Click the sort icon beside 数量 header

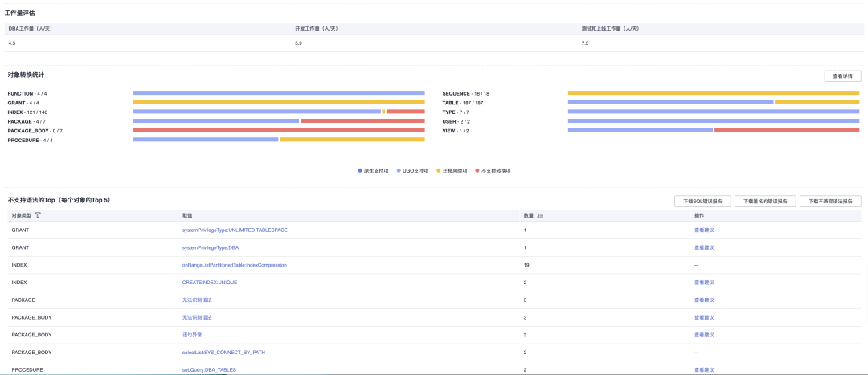(x=541, y=215)
